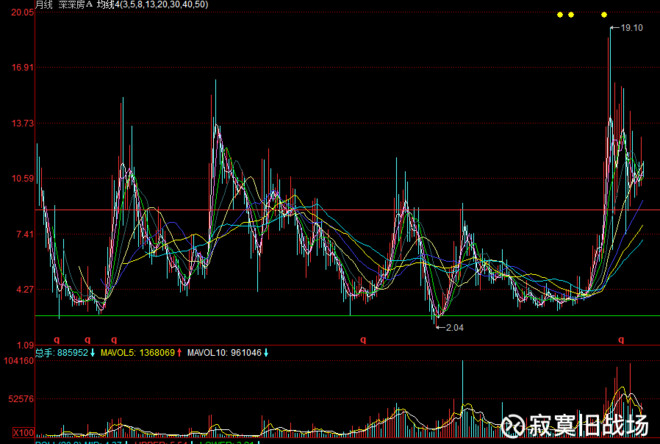Viewport: 660px width, 444px height.
Task: Click the 104160 value on volume axis
Action: [x=18, y=361]
